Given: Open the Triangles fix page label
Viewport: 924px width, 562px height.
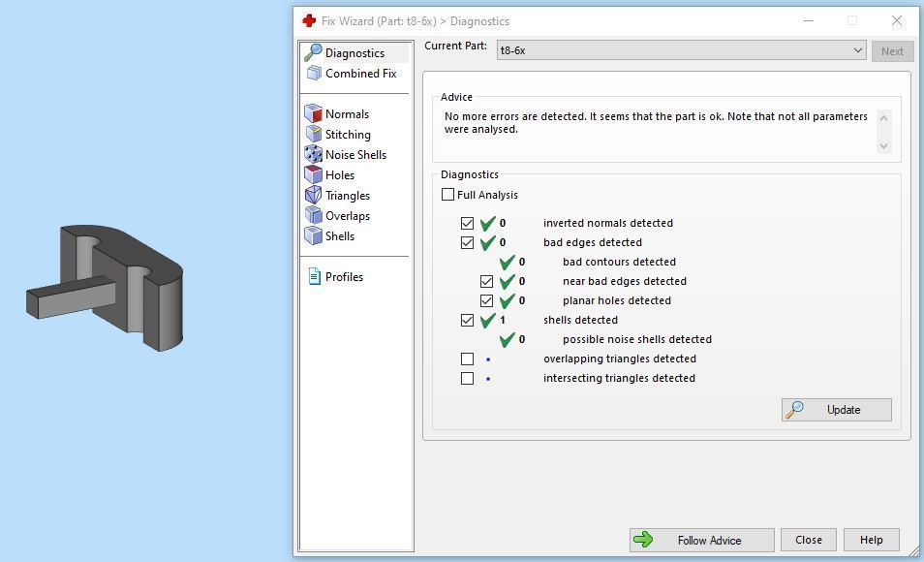Looking at the screenshot, I should click(x=348, y=195).
